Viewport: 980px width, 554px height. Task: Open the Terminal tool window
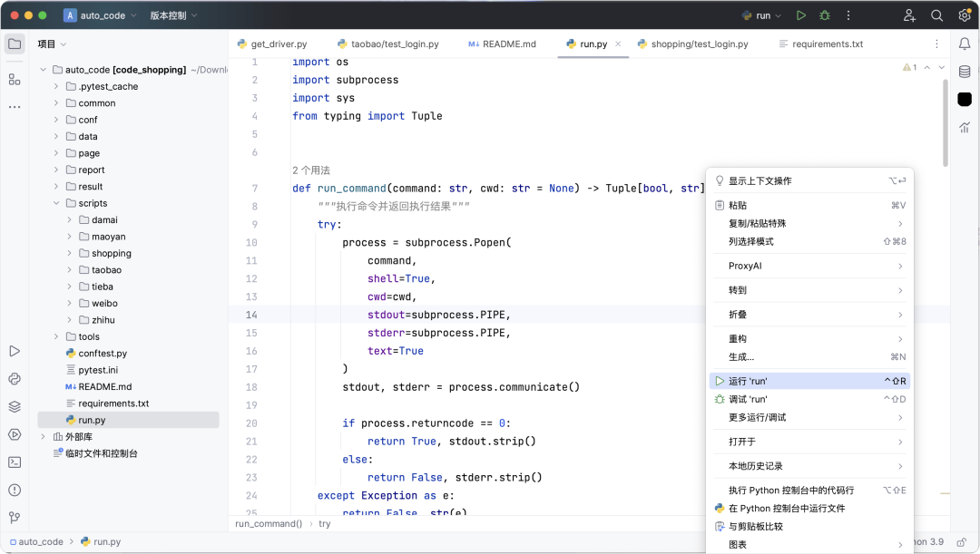15,462
